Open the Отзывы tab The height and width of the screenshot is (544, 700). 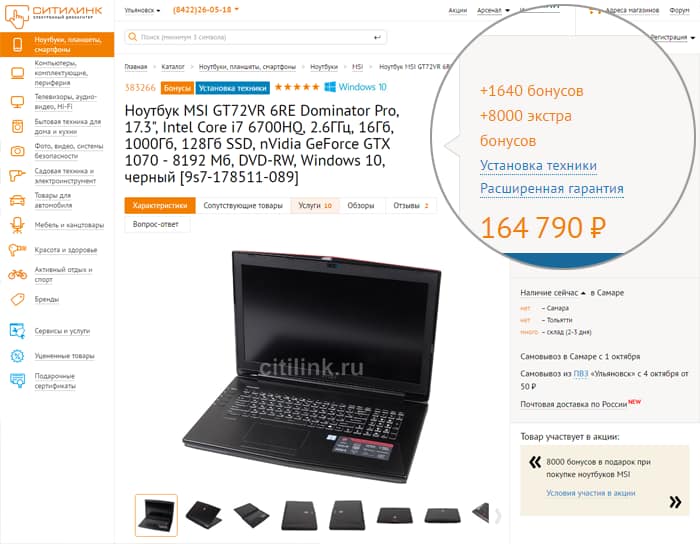click(x=411, y=206)
